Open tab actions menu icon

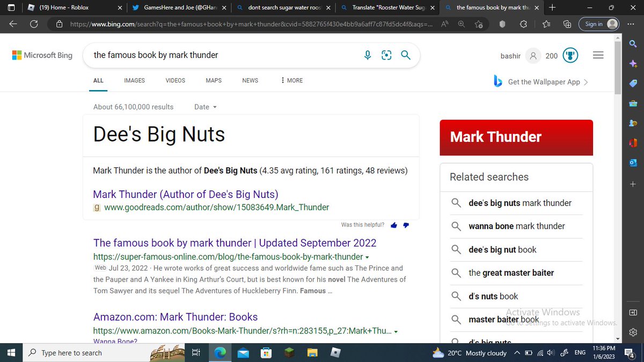click(11, 8)
